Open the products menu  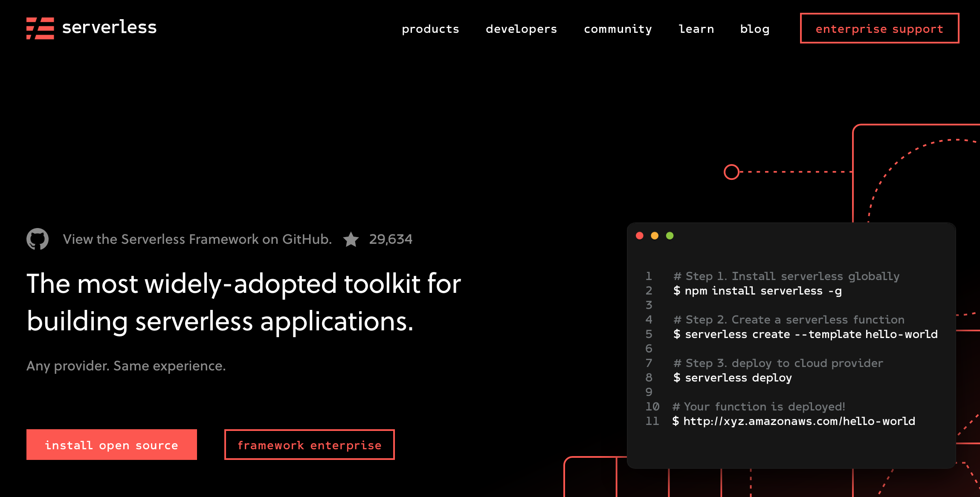[x=430, y=29]
